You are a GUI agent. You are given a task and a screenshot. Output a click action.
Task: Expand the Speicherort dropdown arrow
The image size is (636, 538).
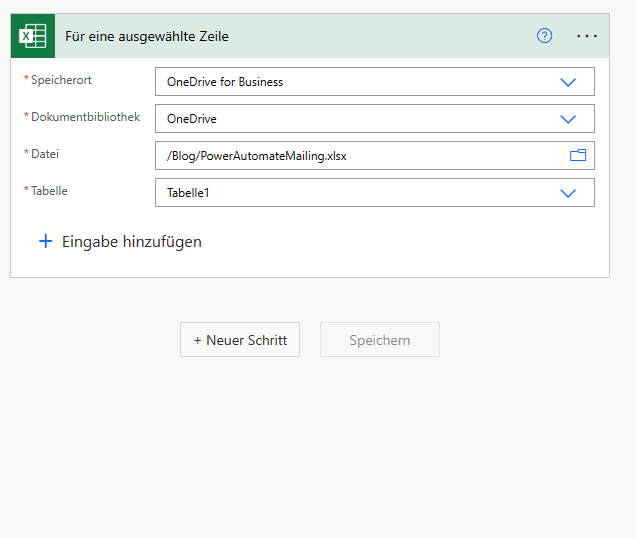[x=568, y=82]
